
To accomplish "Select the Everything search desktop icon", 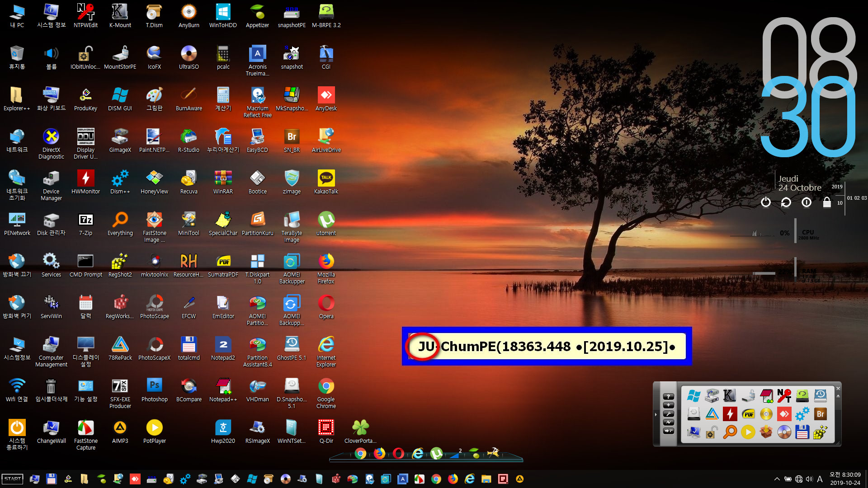I will pos(120,224).
